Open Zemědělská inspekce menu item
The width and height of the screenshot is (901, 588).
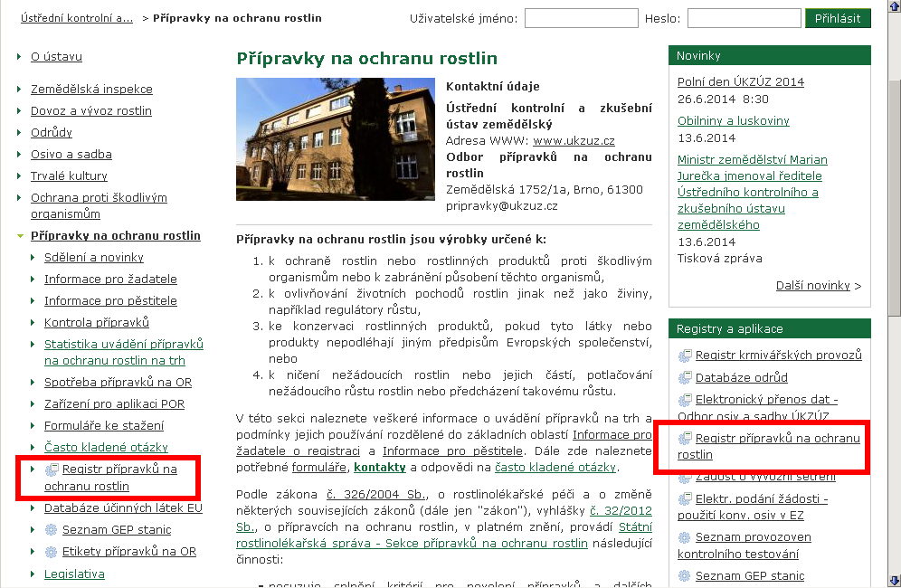91,89
